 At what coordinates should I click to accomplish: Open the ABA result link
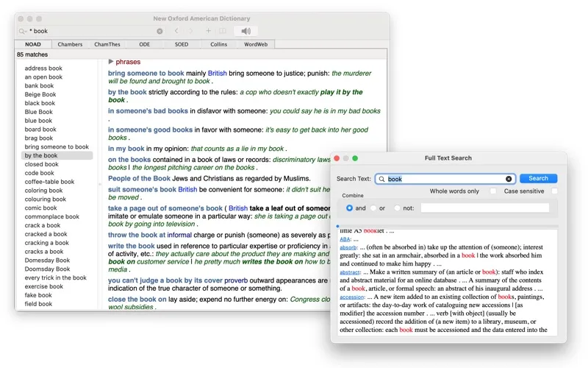coord(345,239)
